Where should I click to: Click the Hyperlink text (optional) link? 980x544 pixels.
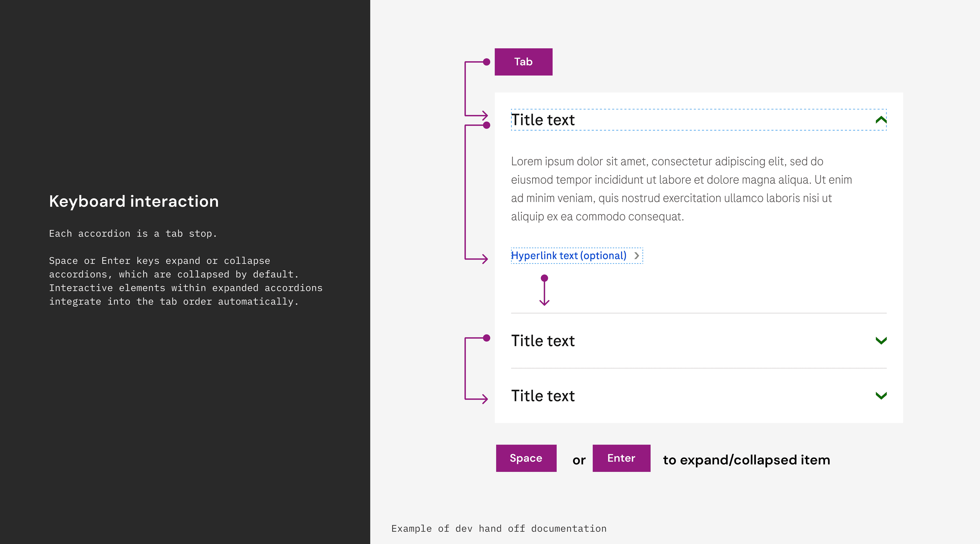(568, 256)
